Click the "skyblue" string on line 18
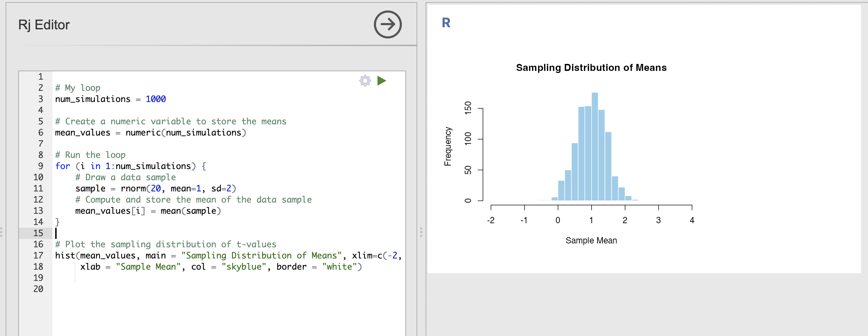This screenshot has width=868, height=336. point(244,266)
